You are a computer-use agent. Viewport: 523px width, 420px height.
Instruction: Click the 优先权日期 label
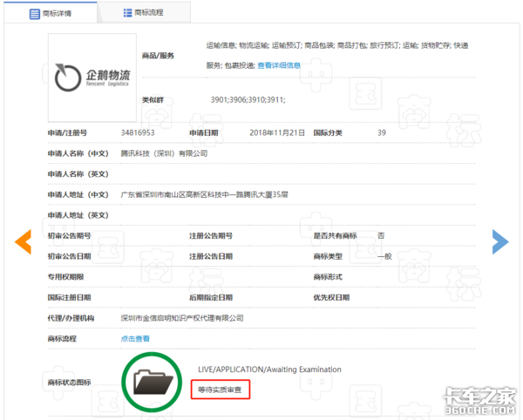(x=331, y=297)
